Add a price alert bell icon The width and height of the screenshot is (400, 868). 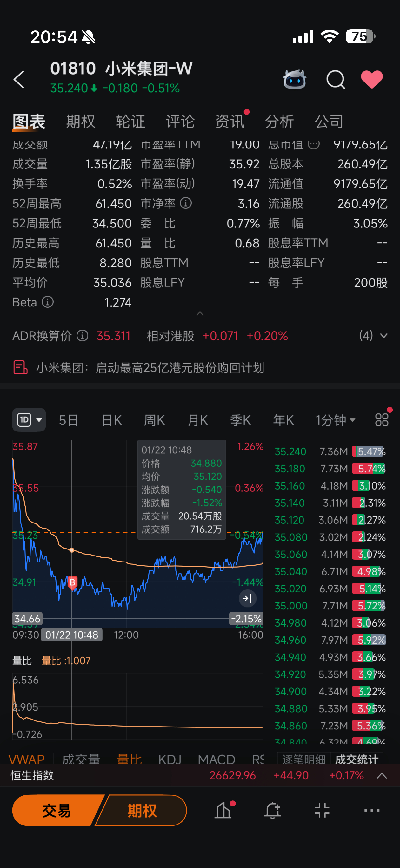(272, 810)
